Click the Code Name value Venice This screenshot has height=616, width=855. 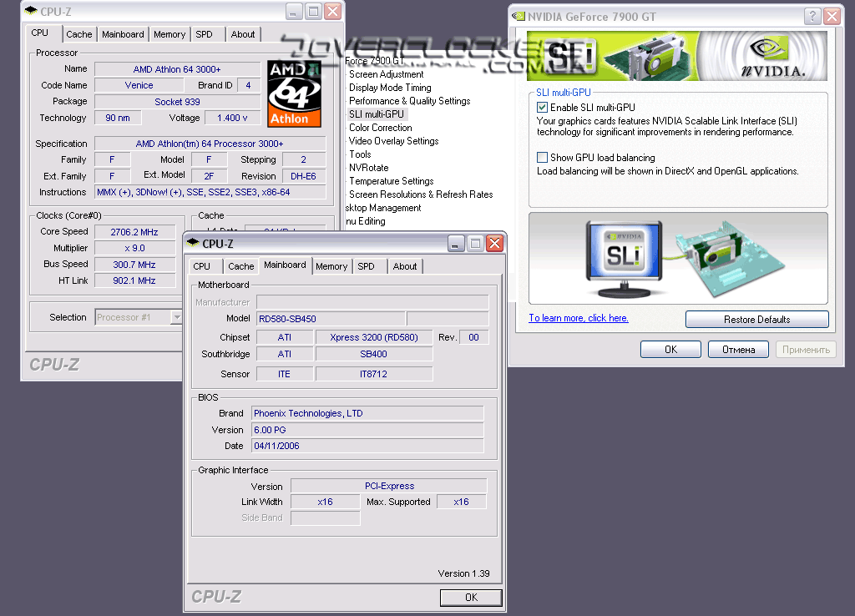click(139, 85)
